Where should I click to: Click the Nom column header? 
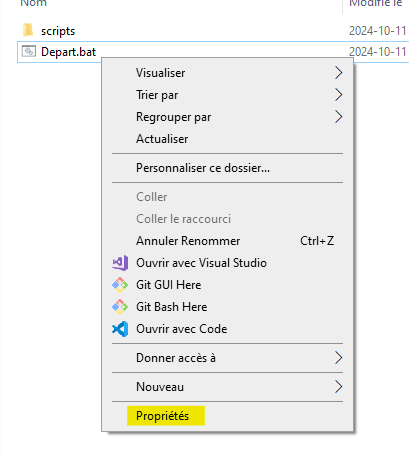click(x=33, y=3)
